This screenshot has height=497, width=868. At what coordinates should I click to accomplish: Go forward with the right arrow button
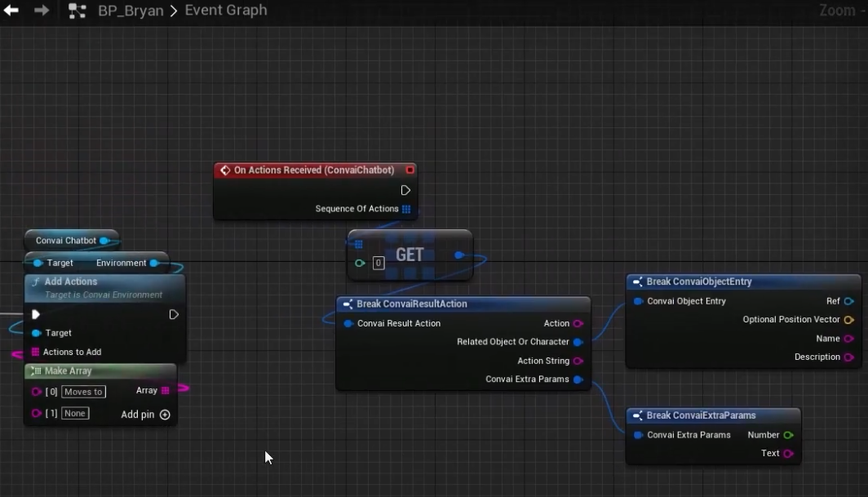click(42, 10)
